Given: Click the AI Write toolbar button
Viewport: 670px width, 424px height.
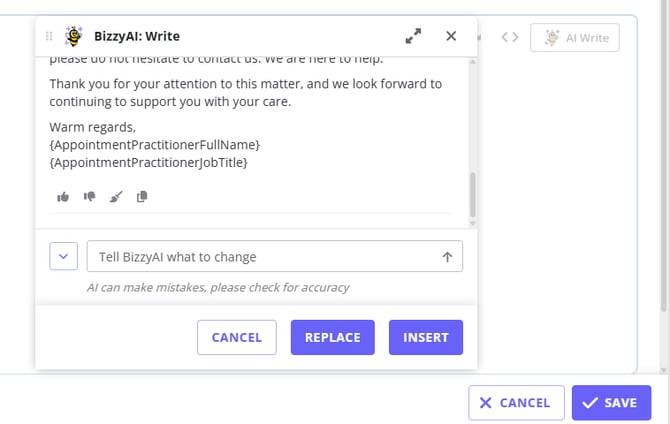Looking at the screenshot, I should tap(575, 38).
